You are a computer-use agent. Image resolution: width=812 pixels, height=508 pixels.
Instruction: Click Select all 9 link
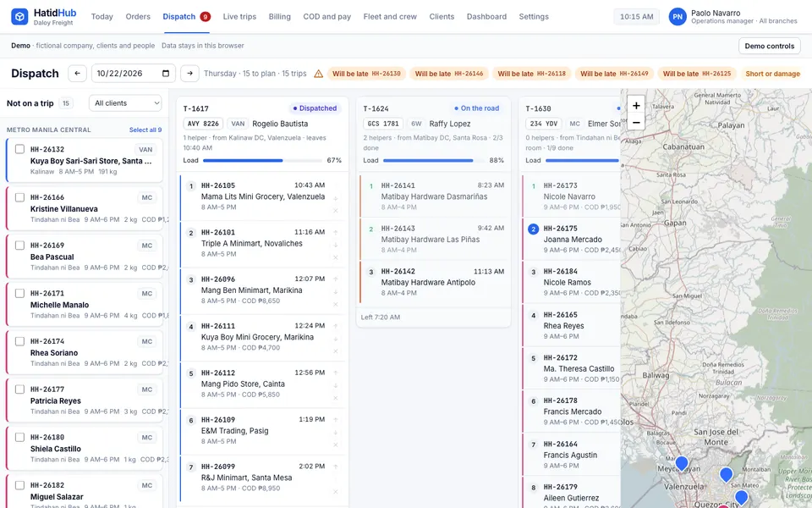tap(145, 130)
